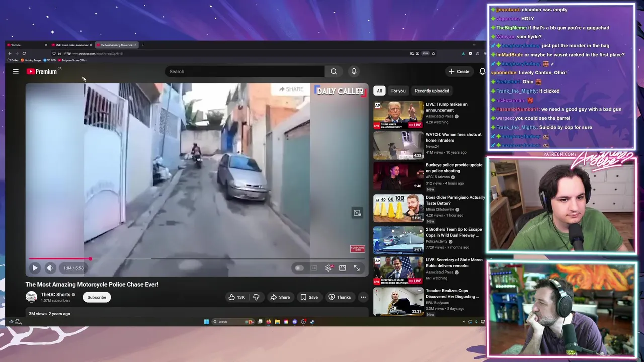This screenshot has width=644, height=362.
Task: Open LIVE Trump makes an announcement thumbnail
Action: [x=398, y=115]
